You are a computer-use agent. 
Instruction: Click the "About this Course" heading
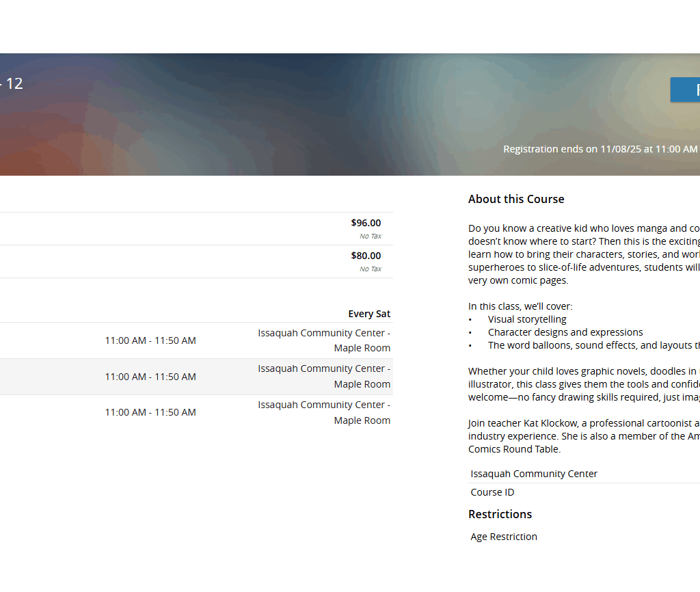(x=516, y=200)
